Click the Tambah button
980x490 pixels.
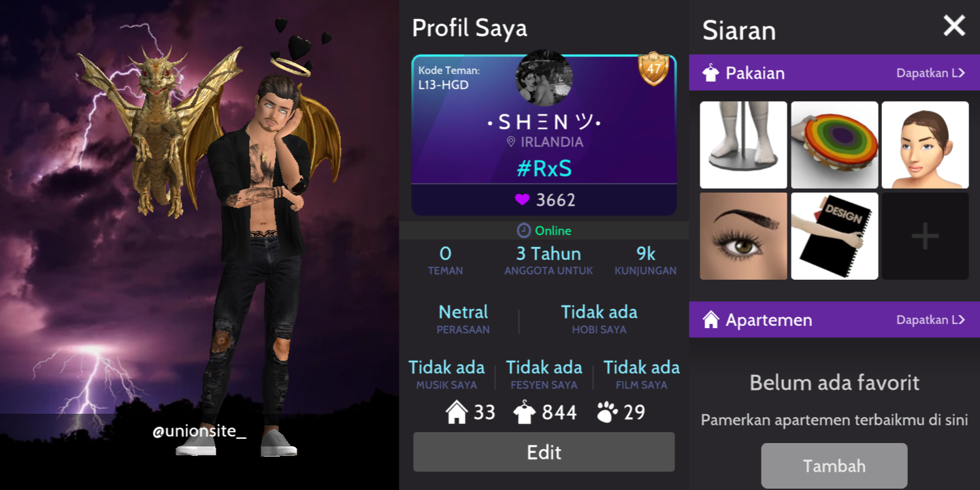[x=834, y=465]
